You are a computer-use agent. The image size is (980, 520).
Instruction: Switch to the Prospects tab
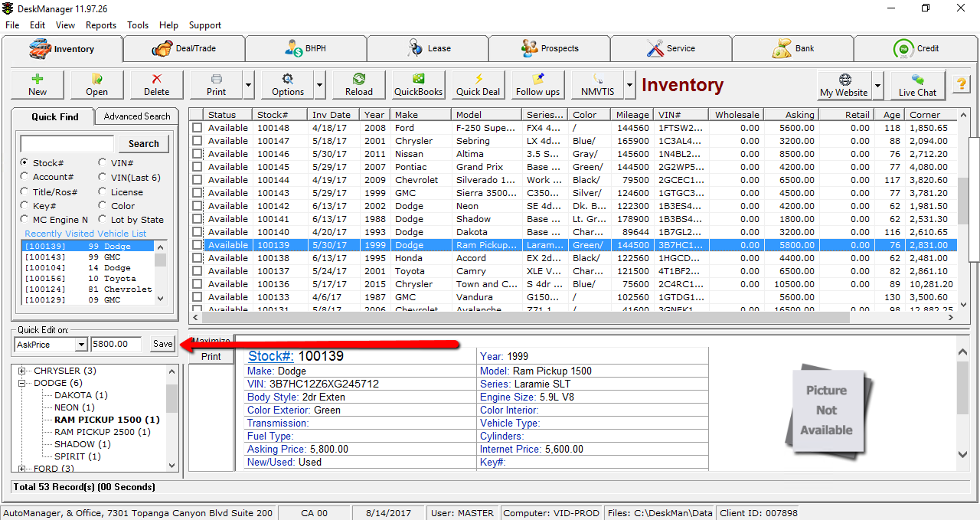click(549, 49)
